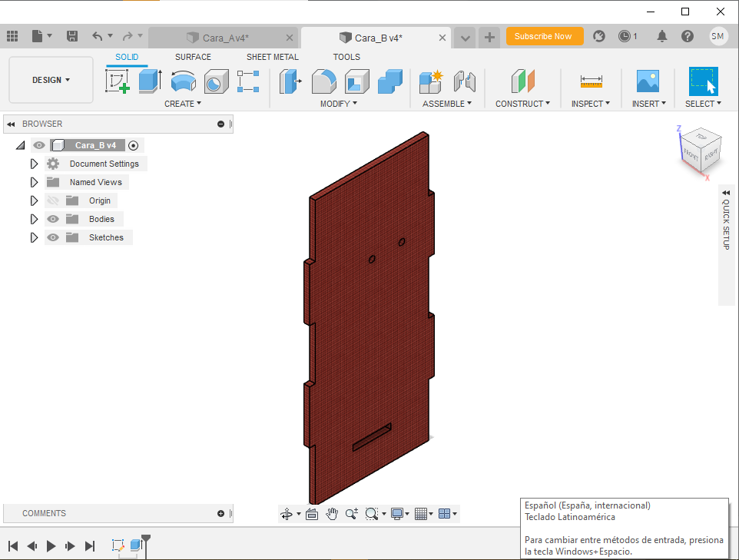The height and width of the screenshot is (560, 739).
Task: Redo the last action
Action: click(x=128, y=36)
